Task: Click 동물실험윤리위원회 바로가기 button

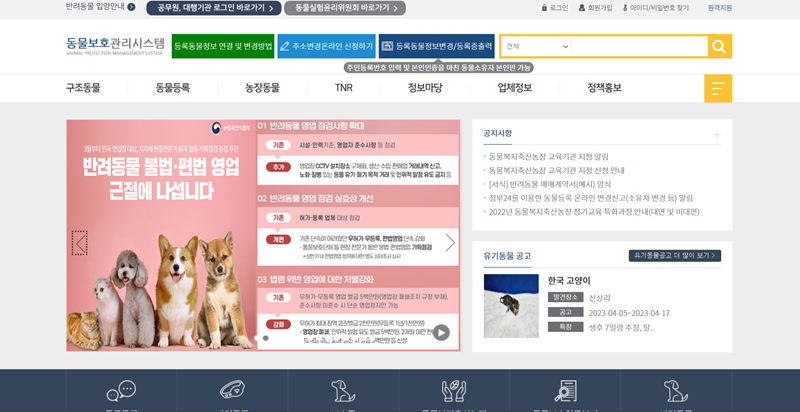Action: coord(345,8)
